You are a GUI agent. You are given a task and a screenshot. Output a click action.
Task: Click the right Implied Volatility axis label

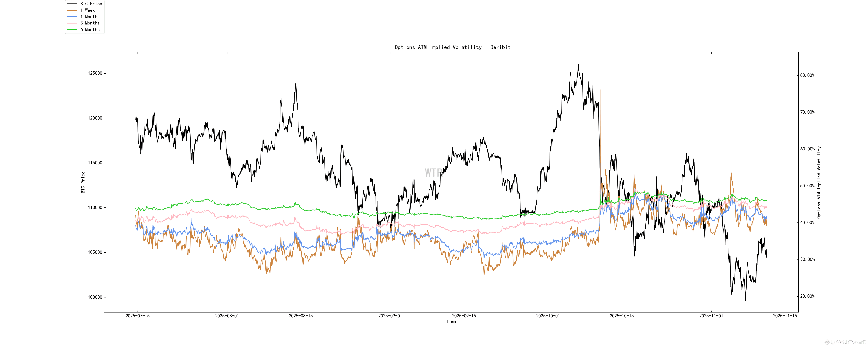point(819,182)
